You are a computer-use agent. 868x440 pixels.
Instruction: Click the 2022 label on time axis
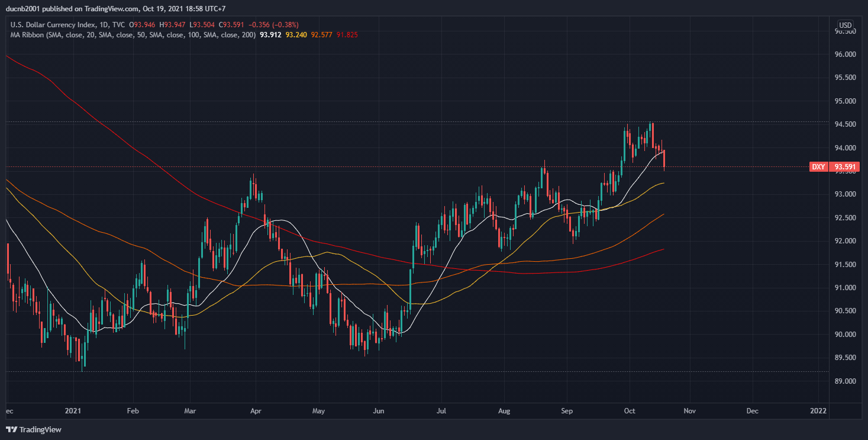819,410
